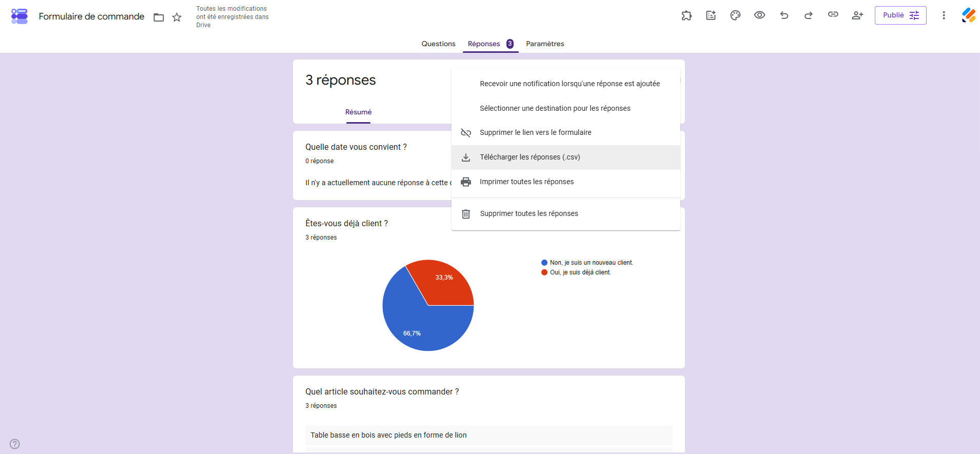Image resolution: width=980 pixels, height=454 pixels.
Task: Open the three-dot more options menu
Action: click(944, 15)
